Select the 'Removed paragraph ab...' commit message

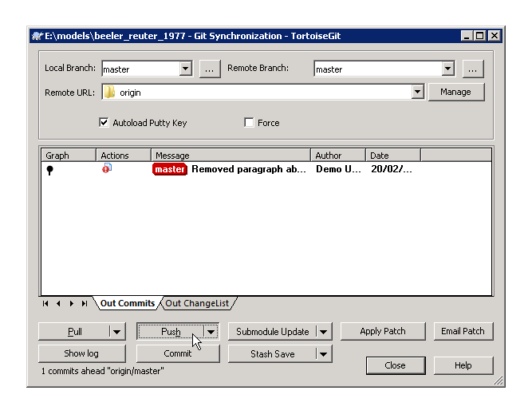pos(249,169)
